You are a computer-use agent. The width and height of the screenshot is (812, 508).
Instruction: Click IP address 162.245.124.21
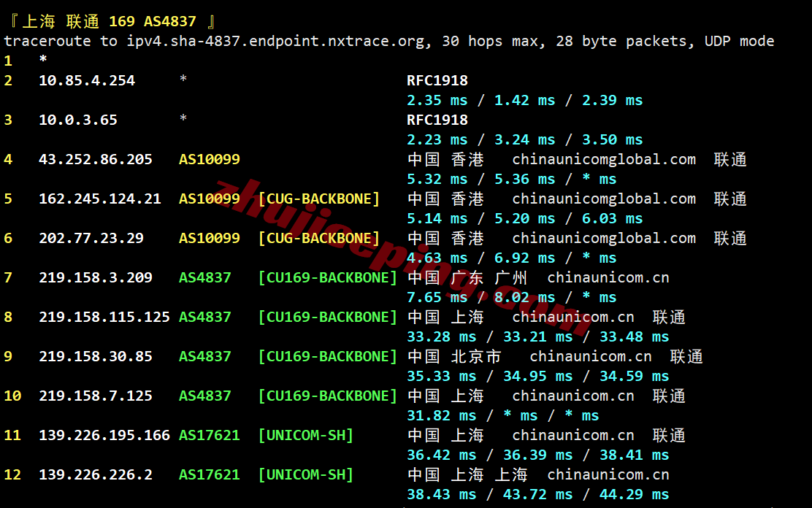[100, 199]
